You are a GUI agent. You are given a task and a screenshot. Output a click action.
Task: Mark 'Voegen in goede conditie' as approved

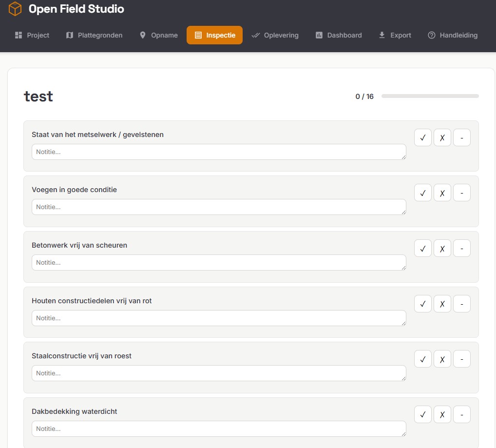pos(422,193)
